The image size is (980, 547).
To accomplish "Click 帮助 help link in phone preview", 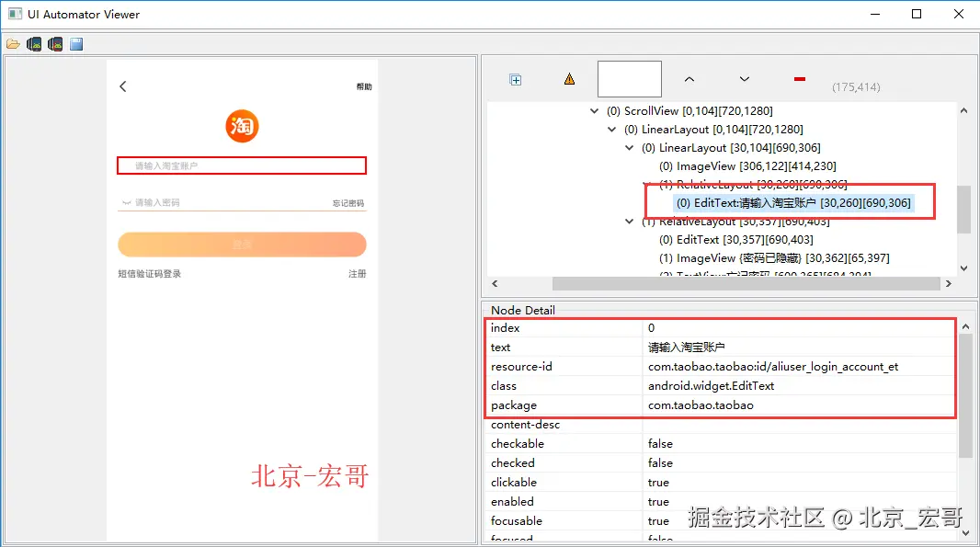I will [364, 87].
